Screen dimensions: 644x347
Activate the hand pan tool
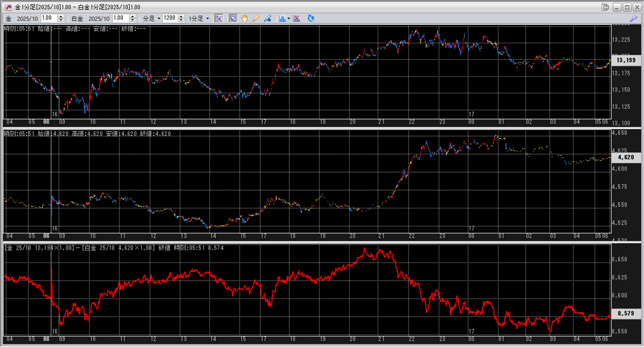[x=244, y=19]
